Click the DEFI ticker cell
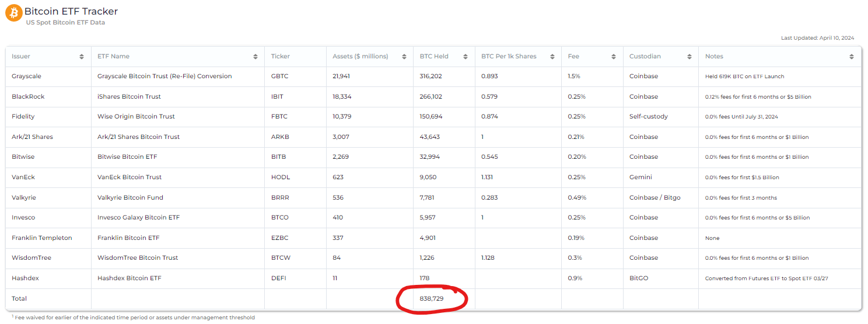Image resolution: width=868 pixels, height=324 pixels. click(x=279, y=278)
